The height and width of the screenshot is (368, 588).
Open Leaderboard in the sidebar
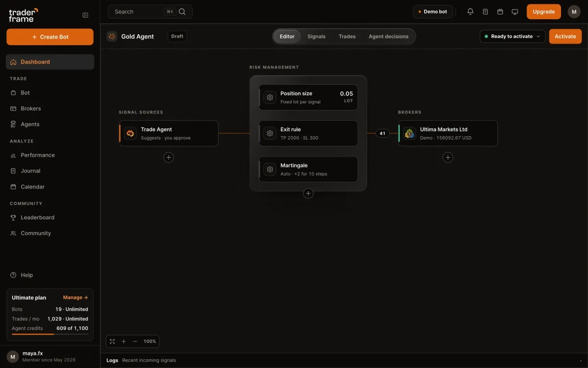click(50, 217)
